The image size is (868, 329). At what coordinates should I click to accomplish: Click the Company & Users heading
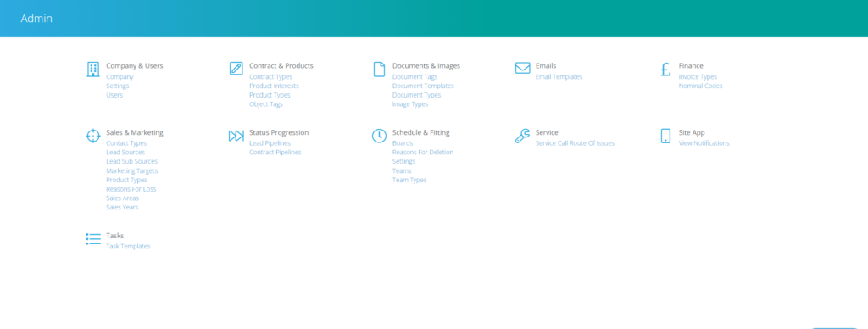click(135, 65)
